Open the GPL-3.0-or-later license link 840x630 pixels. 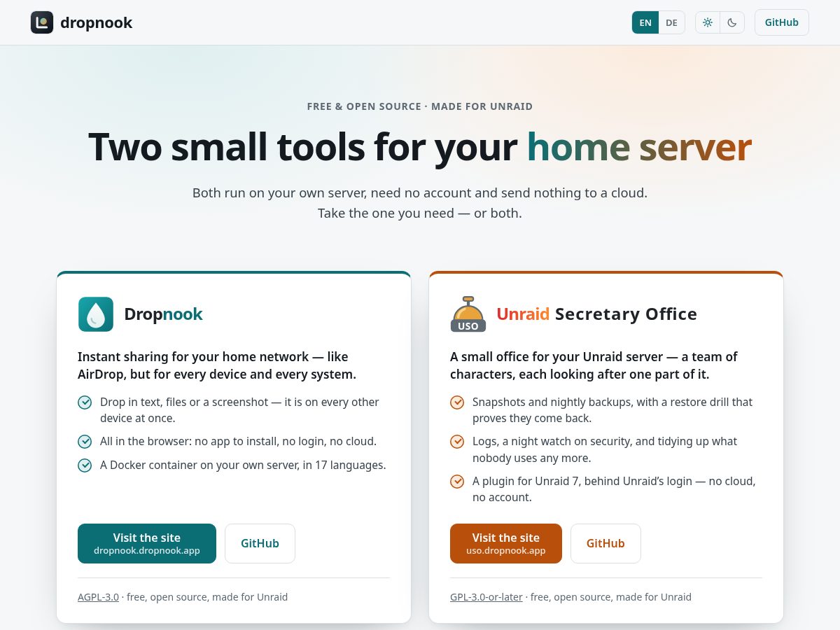coord(486,597)
